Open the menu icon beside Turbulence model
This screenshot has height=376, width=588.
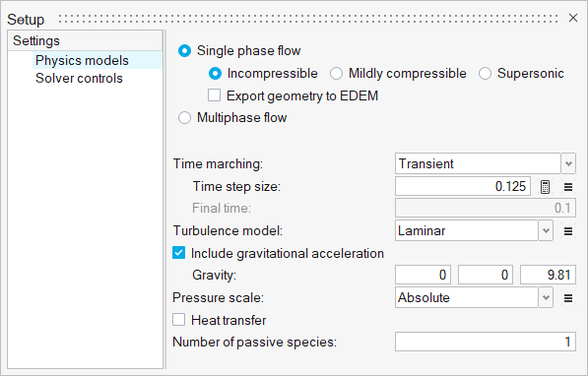[x=568, y=231]
